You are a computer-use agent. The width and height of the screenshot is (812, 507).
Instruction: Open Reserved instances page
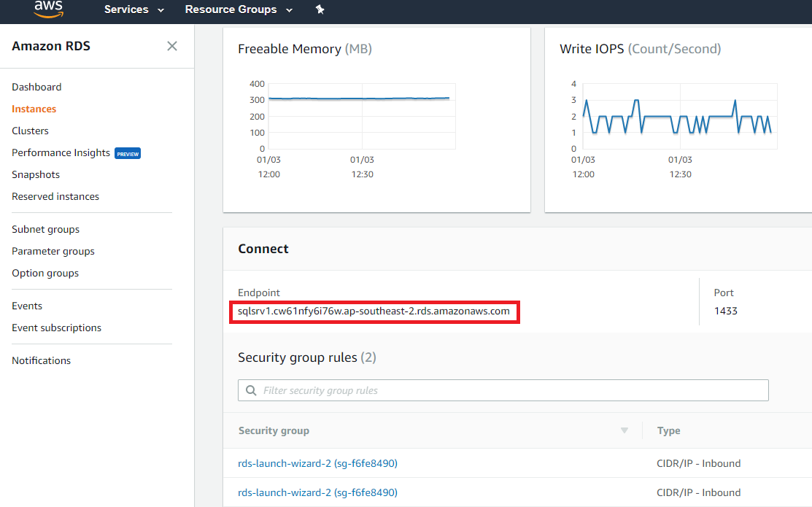55,196
